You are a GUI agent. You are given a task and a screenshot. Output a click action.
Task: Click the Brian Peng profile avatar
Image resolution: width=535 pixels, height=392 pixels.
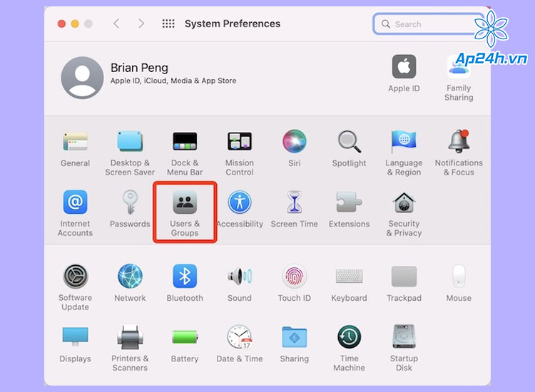82,78
